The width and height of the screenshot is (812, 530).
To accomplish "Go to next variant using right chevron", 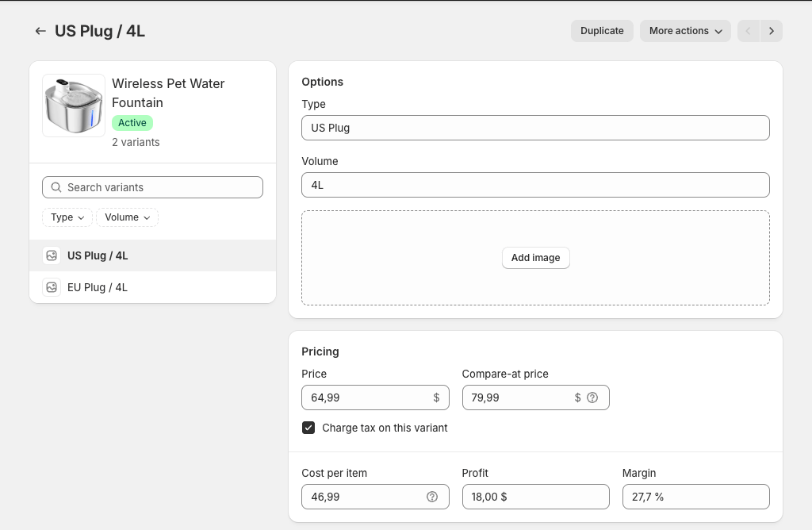I will pos(772,31).
